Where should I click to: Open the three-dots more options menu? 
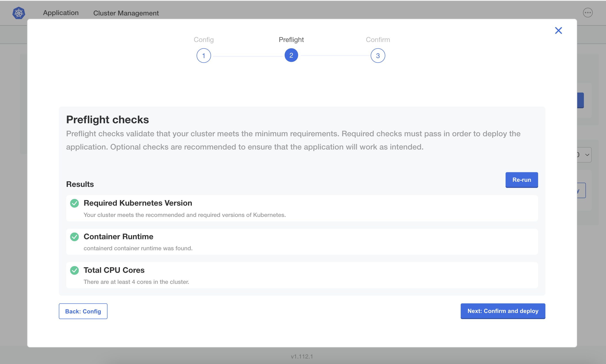pyautogui.click(x=588, y=13)
